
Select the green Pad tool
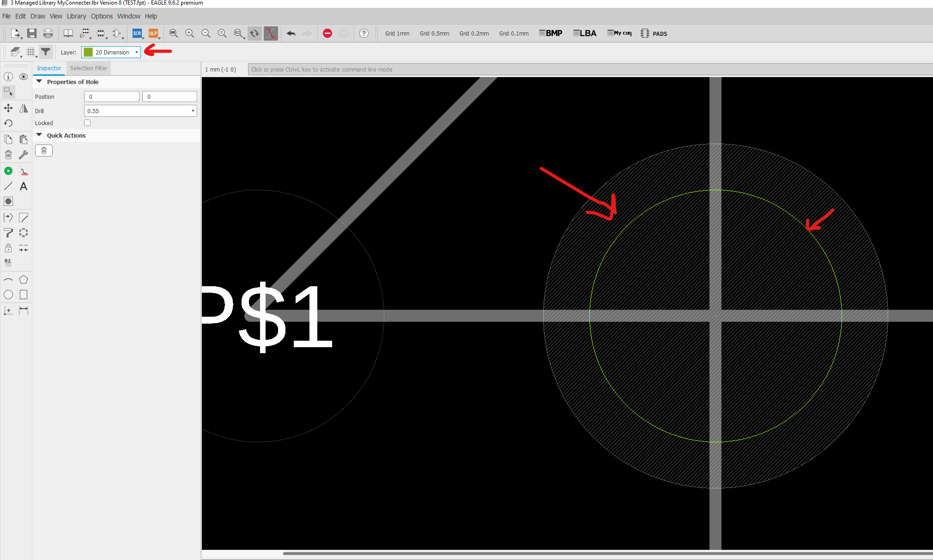coord(8,170)
